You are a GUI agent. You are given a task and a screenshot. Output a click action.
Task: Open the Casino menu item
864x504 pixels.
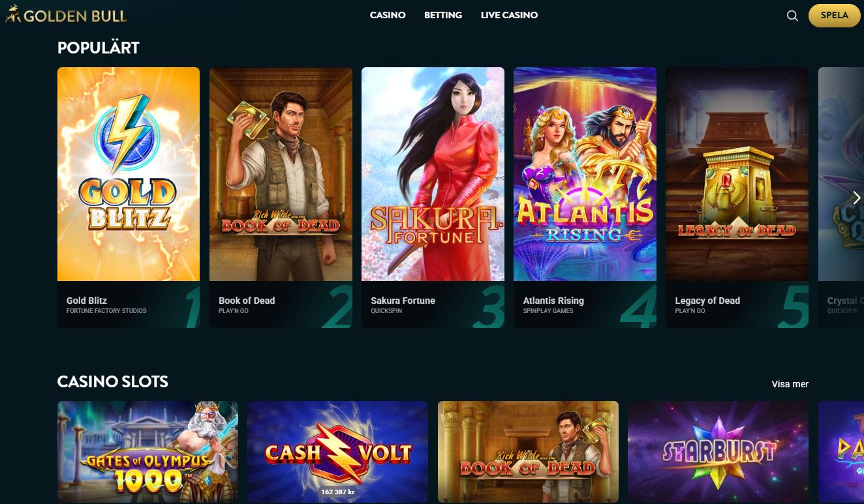tap(388, 15)
